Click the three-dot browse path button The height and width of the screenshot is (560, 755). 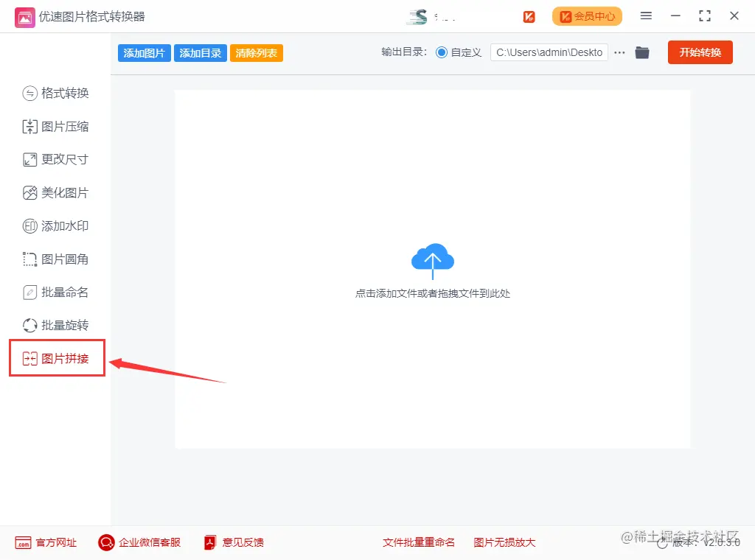point(619,52)
